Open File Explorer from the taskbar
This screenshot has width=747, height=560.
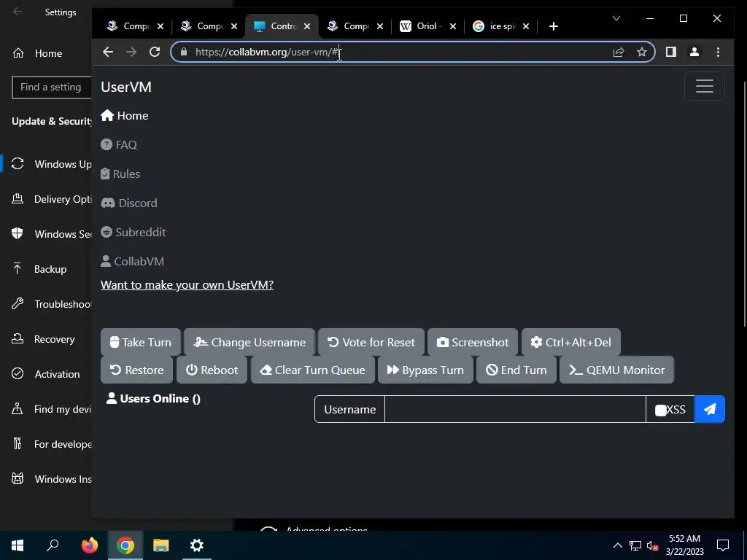click(161, 545)
